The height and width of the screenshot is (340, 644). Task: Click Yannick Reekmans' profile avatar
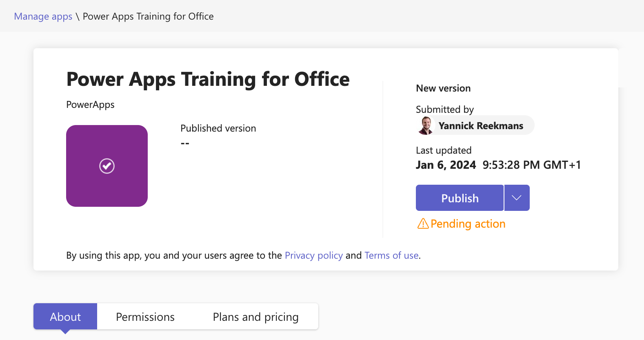coord(426,125)
